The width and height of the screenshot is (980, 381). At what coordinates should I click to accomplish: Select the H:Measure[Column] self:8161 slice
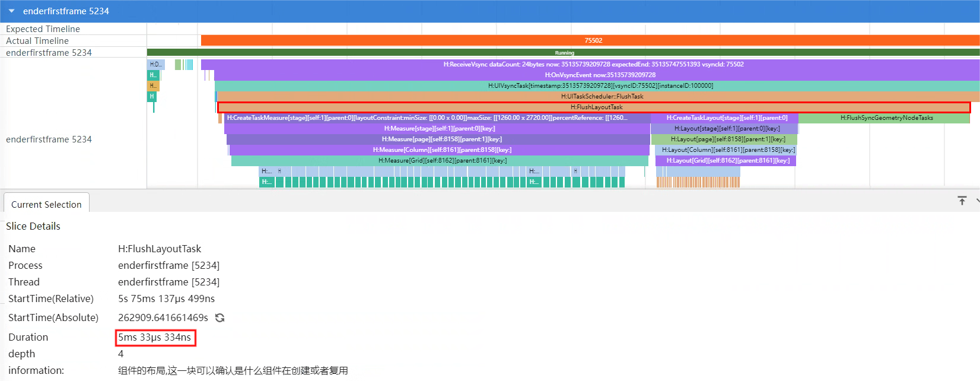pos(440,150)
